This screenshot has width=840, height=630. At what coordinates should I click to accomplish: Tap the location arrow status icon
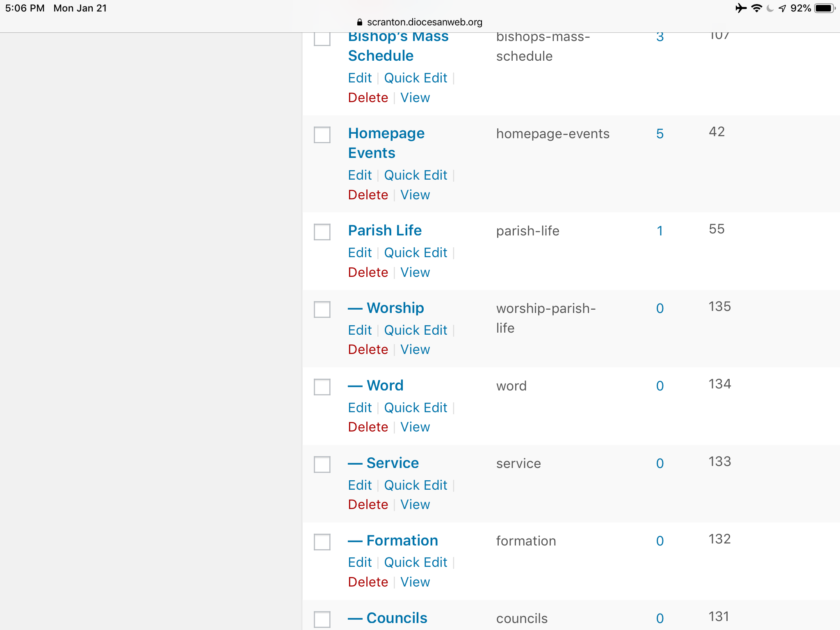click(782, 8)
